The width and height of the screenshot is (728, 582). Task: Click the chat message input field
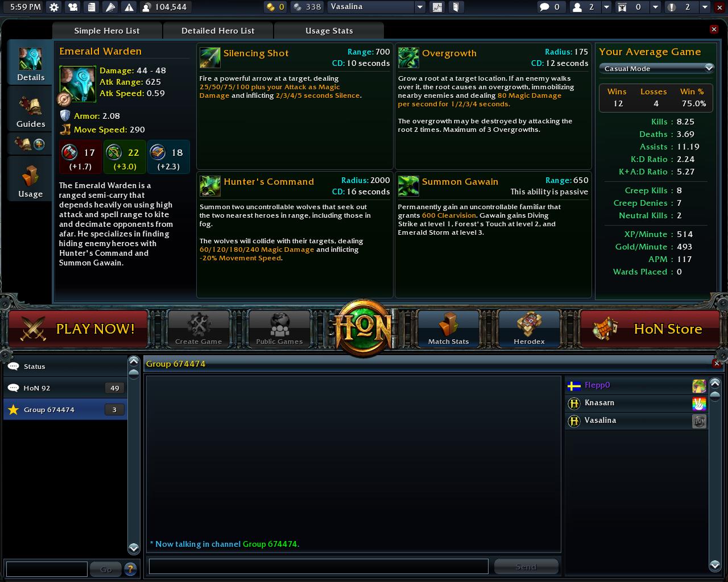[318, 566]
